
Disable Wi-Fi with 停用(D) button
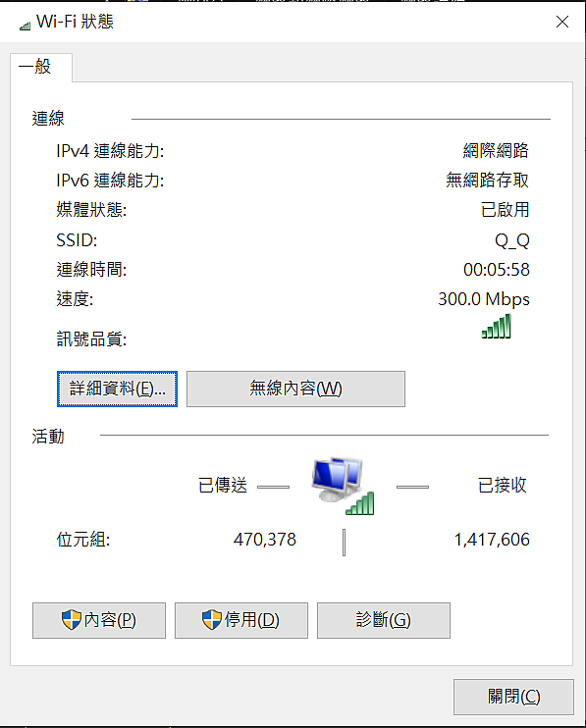click(x=241, y=620)
